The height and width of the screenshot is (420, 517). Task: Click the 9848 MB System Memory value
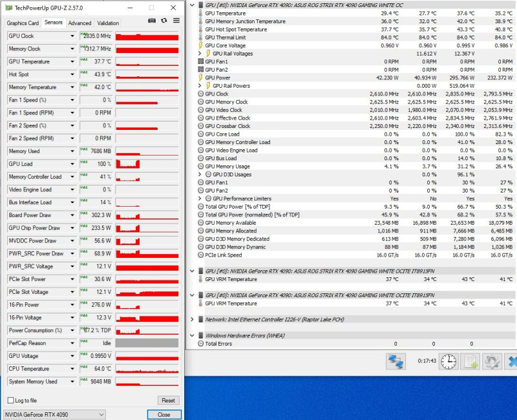pos(96,381)
